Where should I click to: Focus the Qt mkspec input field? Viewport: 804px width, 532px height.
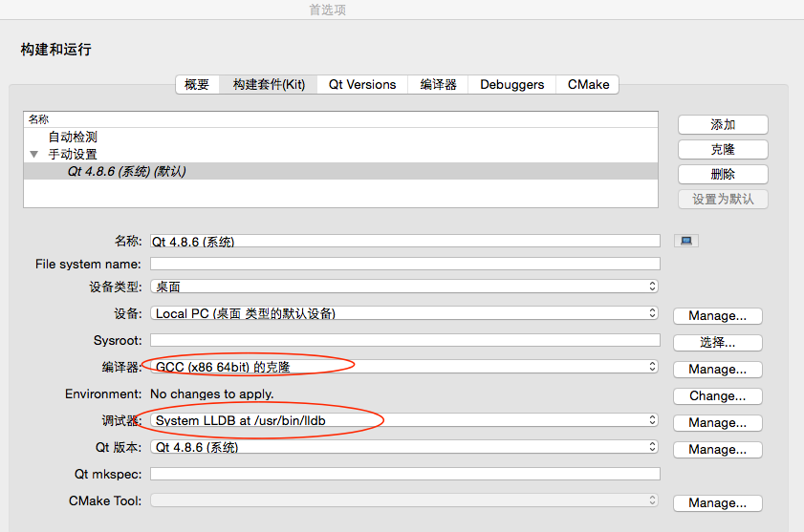(x=405, y=474)
